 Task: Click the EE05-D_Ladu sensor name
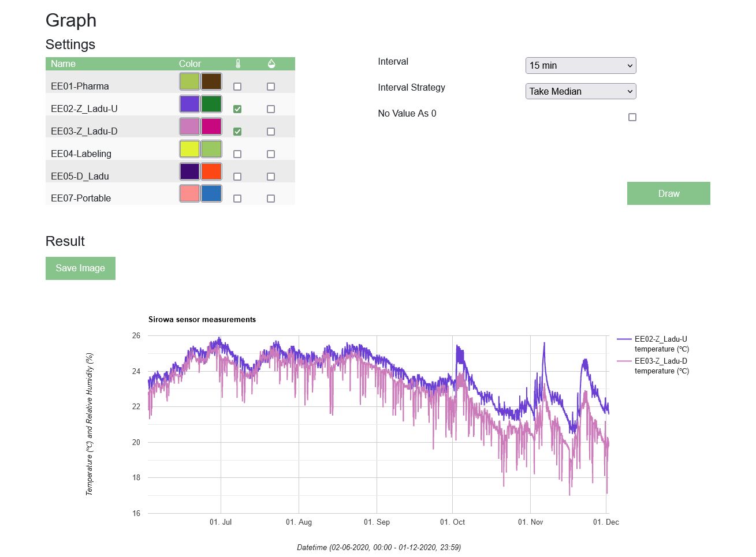tap(80, 177)
